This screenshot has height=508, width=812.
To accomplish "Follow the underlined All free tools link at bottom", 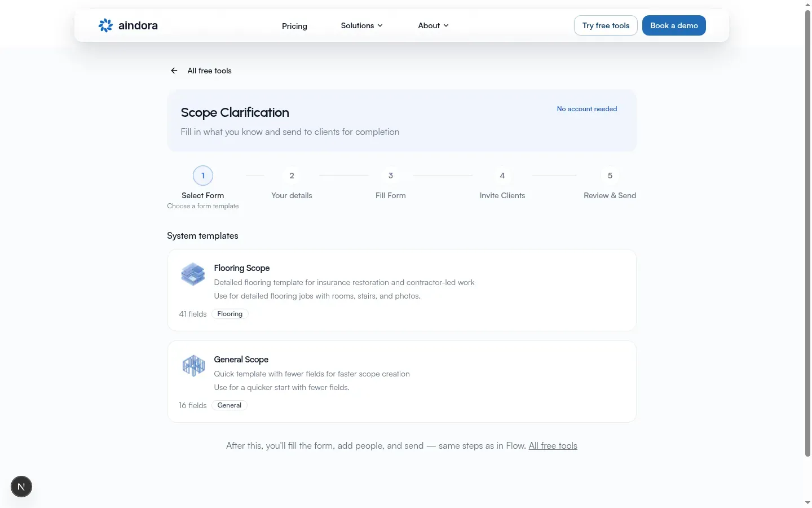I will [553, 446].
